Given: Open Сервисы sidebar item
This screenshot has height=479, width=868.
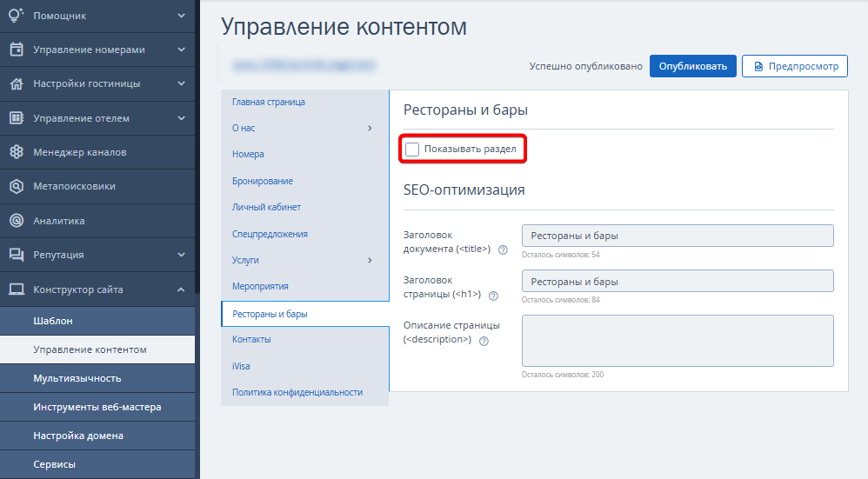Looking at the screenshot, I should click(97, 464).
